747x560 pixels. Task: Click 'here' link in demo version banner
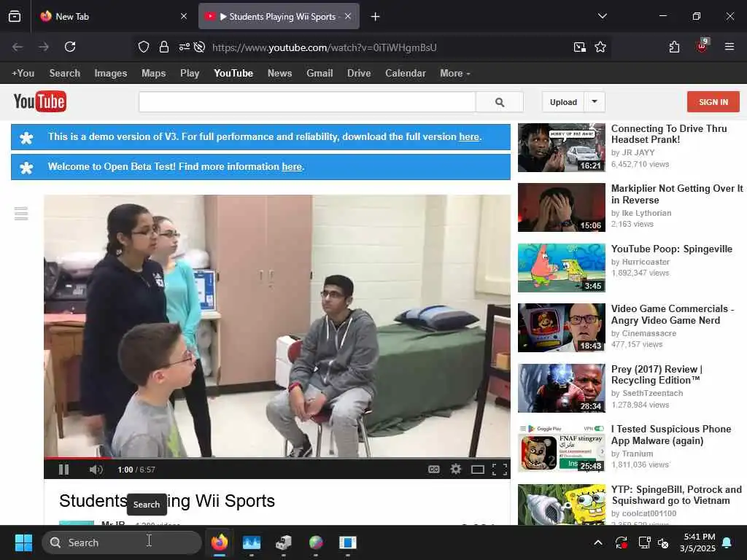point(469,136)
